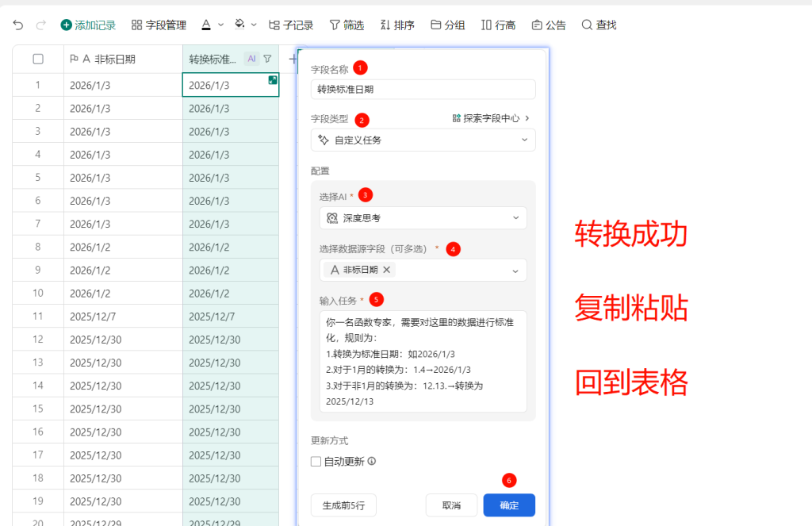Tick the select-all checkbox in header
This screenshot has height=526, width=812.
[38, 59]
